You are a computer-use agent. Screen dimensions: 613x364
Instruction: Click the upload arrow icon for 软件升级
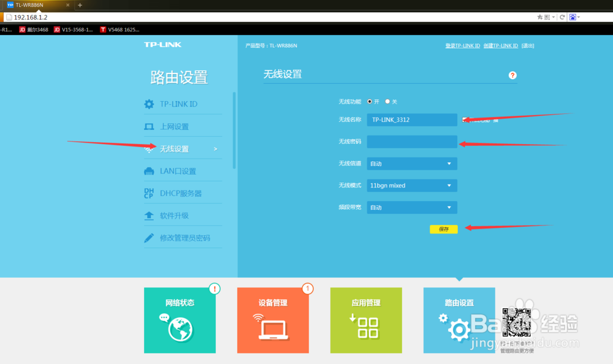pos(149,216)
